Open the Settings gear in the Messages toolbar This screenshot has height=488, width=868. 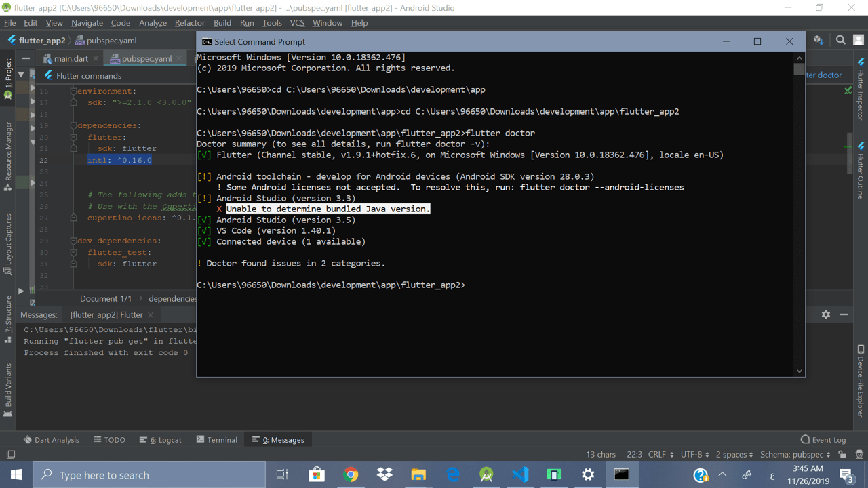[825, 314]
